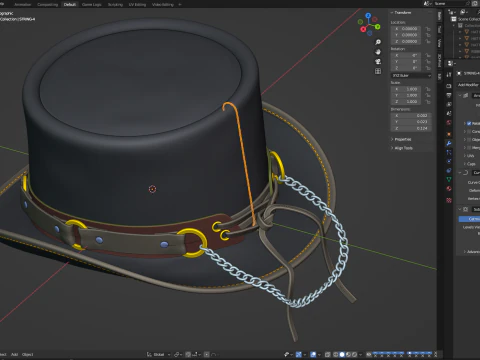Open the View tab in viewport sidebar
The height and width of the screenshot is (360, 480).
click(x=440, y=43)
